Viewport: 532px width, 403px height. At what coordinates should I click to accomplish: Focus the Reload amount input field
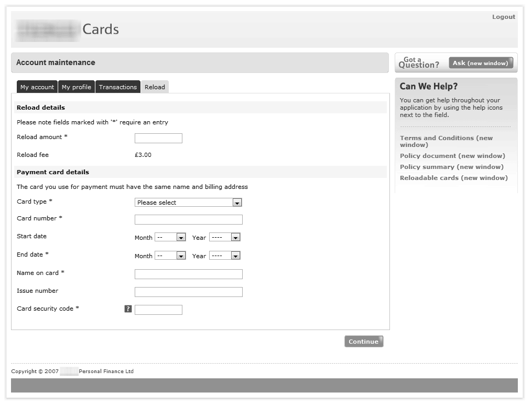158,139
